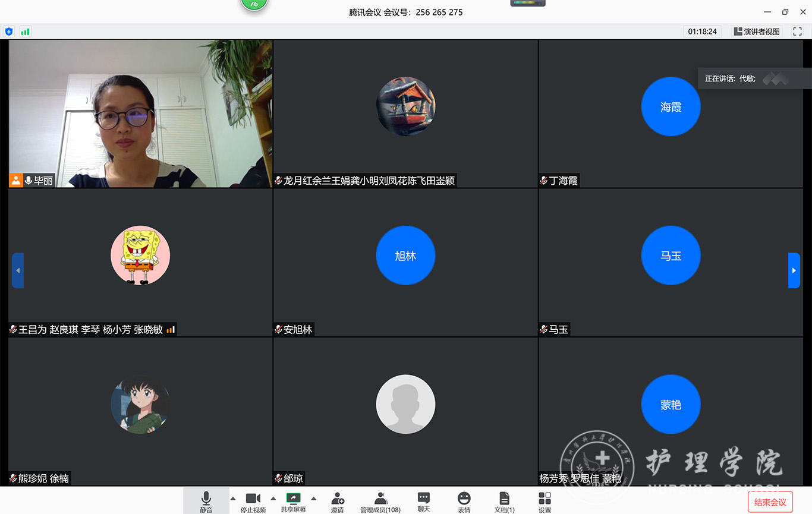Go to previous page of participants
812x514 pixels.
tap(18, 270)
